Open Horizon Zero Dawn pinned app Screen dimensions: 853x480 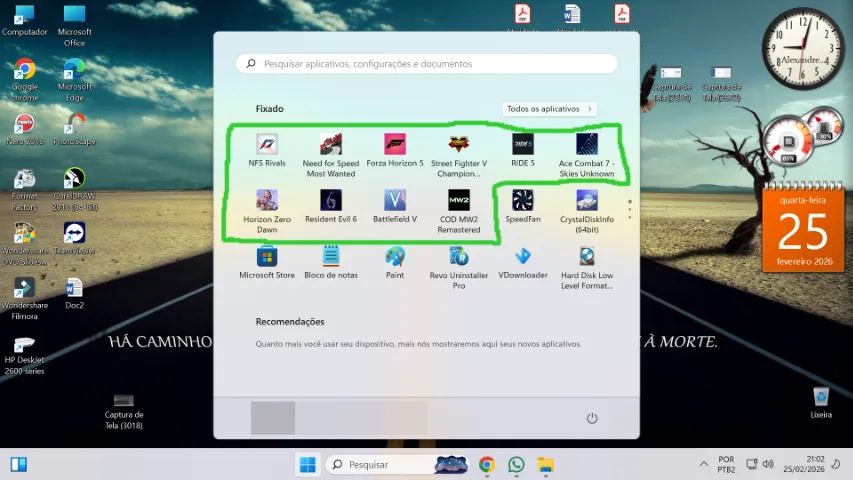tap(267, 211)
